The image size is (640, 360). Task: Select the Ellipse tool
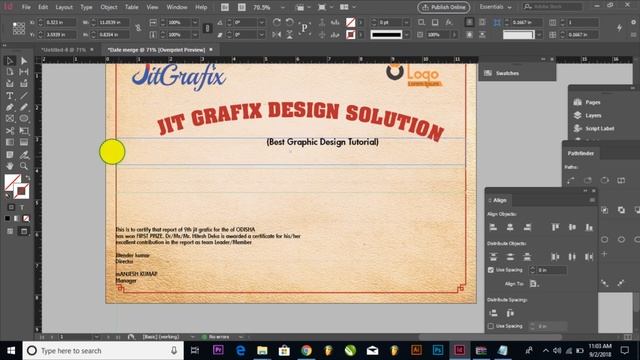pyautogui.click(x=24, y=119)
